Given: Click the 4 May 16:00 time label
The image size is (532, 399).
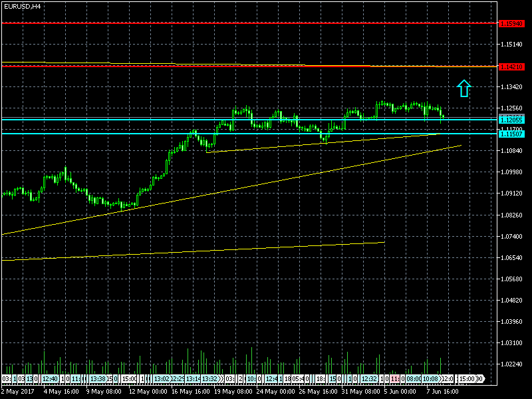Looking at the screenshot, I should 61,392.
